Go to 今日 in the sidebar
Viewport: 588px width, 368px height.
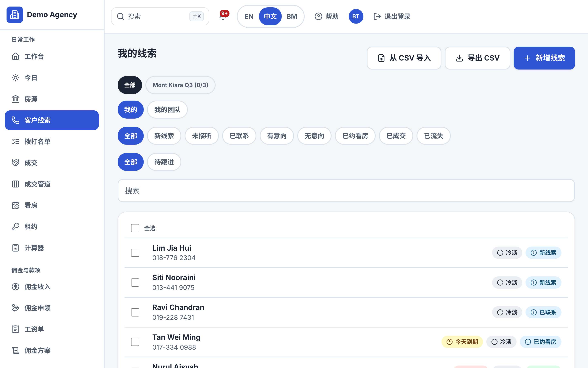(52, 78)
